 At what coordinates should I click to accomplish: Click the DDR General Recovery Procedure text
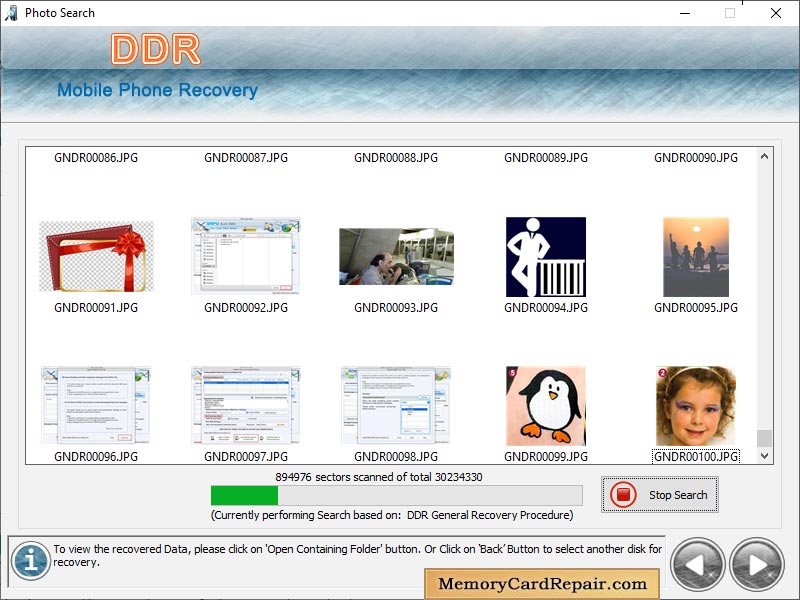(490, 515)
